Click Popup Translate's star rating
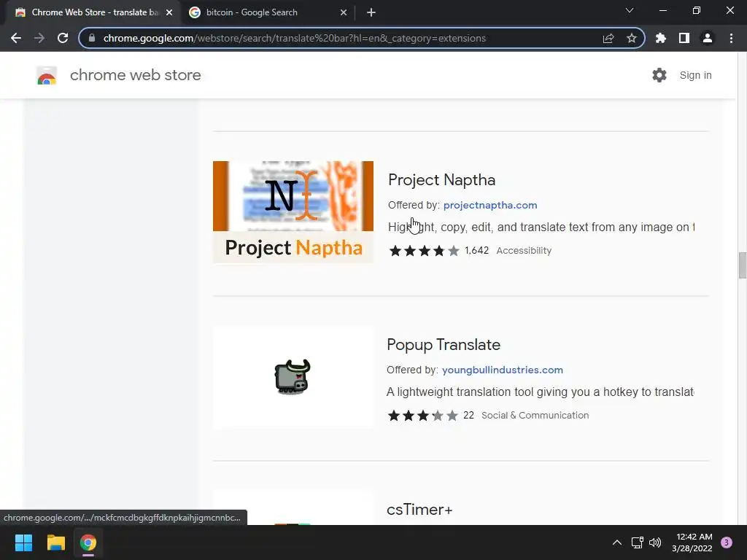 tap(423, 415)
